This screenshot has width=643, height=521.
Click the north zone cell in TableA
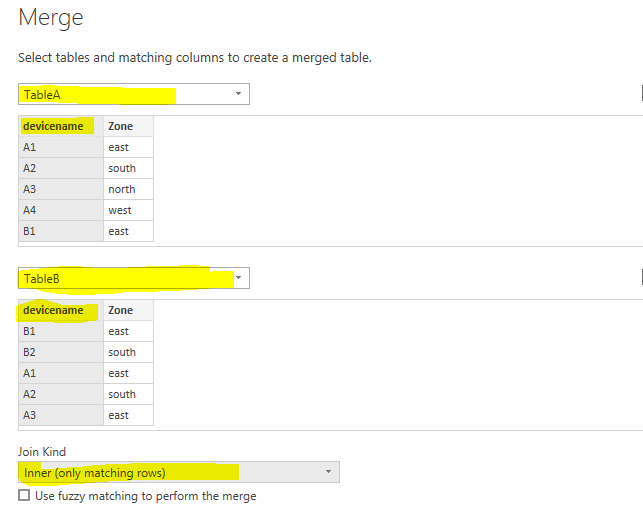[x=128, y=189]
